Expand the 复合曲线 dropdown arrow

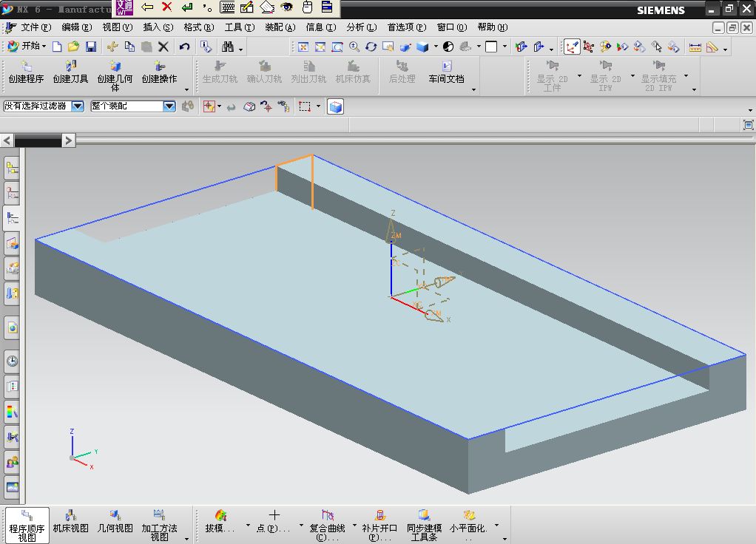(354, 526)
